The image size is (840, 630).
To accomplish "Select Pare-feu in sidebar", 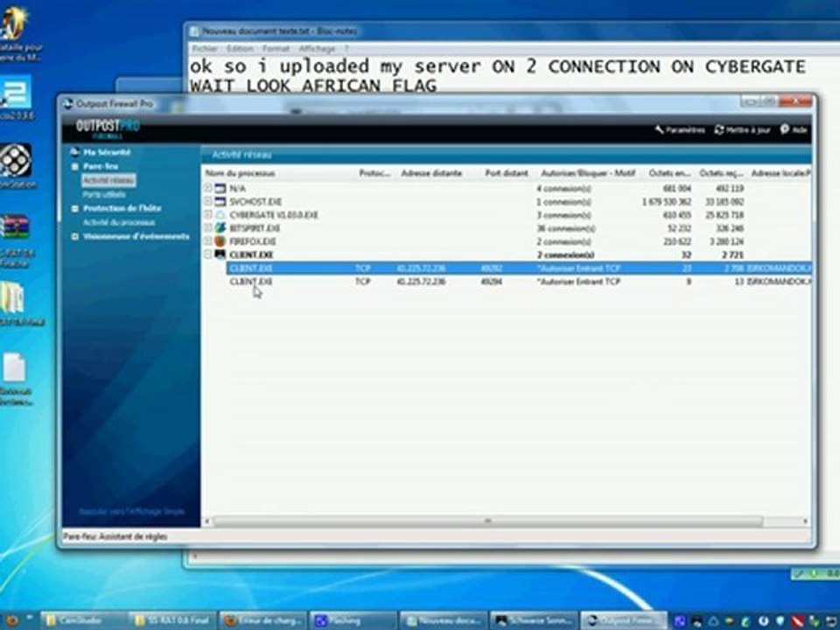I will tap(101, 166).
